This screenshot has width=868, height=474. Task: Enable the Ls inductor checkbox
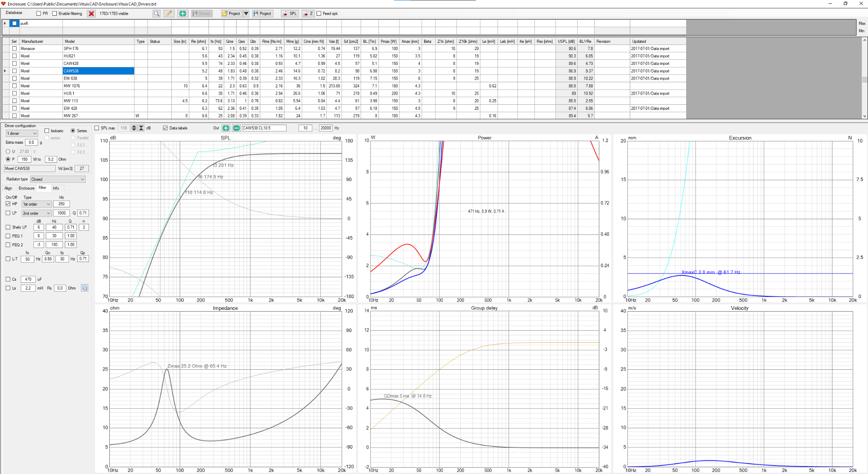point(8,288)
